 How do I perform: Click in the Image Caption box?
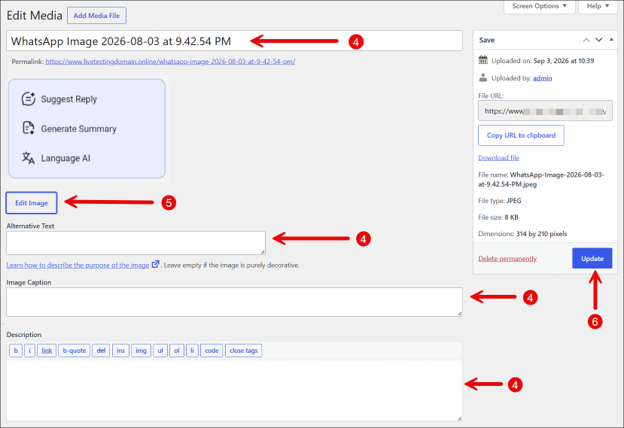coord(234,302)
